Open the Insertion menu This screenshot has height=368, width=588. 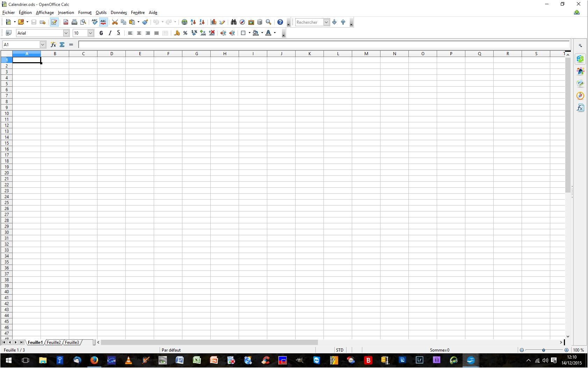66,13
